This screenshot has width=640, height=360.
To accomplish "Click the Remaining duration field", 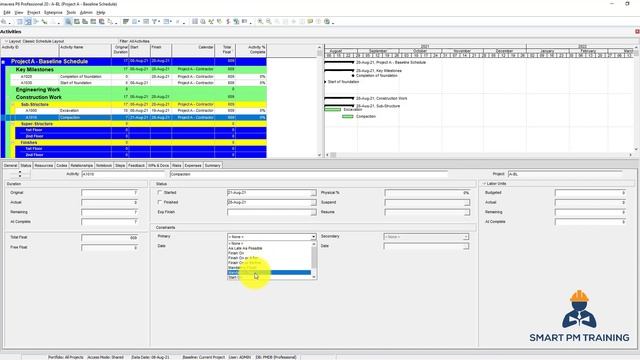I will tap(110, 212).
